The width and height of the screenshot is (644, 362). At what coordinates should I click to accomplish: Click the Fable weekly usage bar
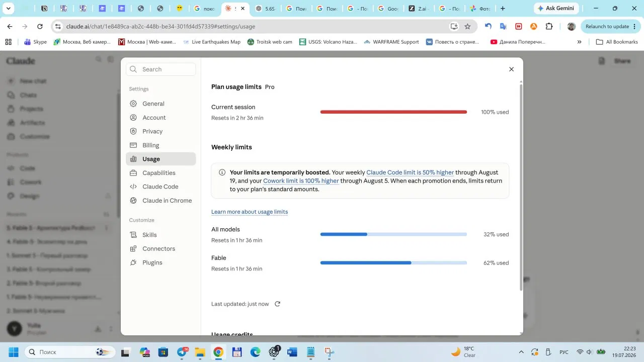tap(393, 263)
